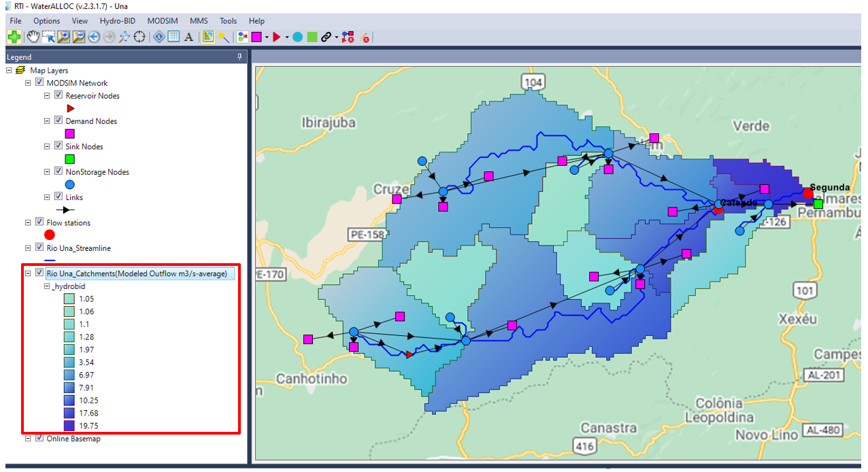Uncheck the Reservoir Nodes layer checkbox
Viewport: 868px width, 472px height.
point(59,96)
